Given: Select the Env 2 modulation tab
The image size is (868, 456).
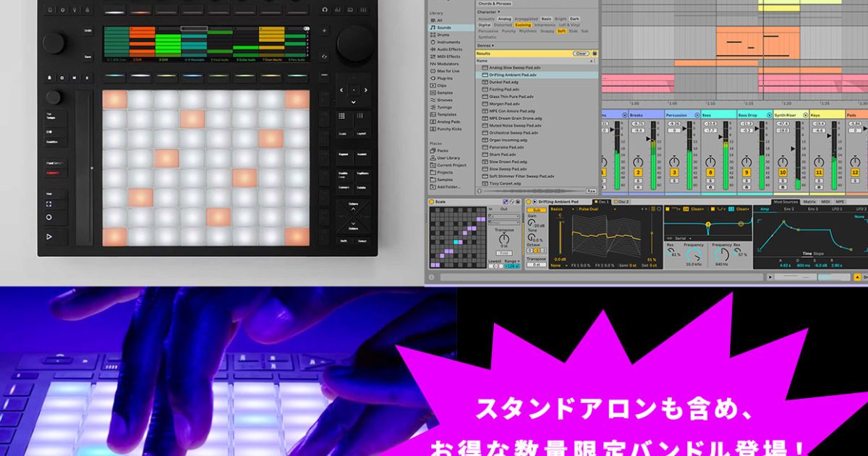Looking at the screenshot, I should click(788, 208).
